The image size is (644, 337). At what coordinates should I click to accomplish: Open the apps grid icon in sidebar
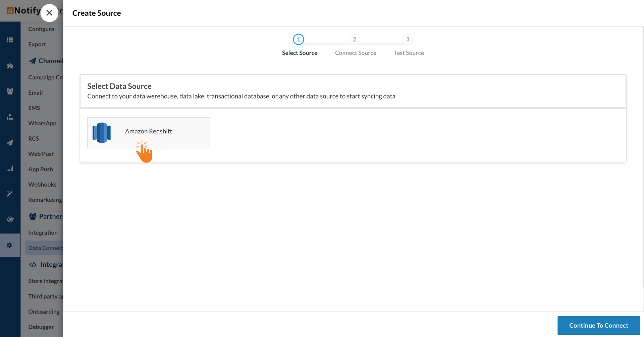pos(10,40)
